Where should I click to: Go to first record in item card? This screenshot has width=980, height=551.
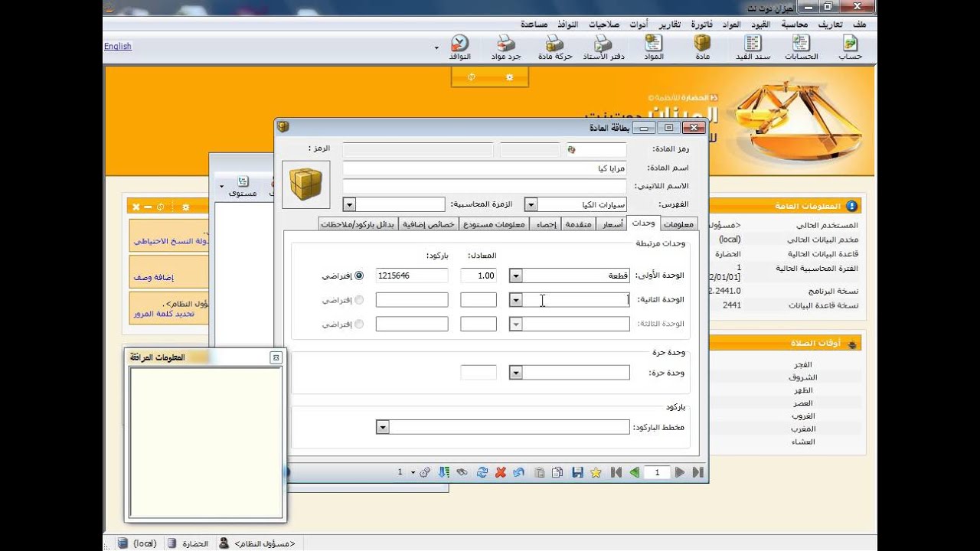coord(616,473)
